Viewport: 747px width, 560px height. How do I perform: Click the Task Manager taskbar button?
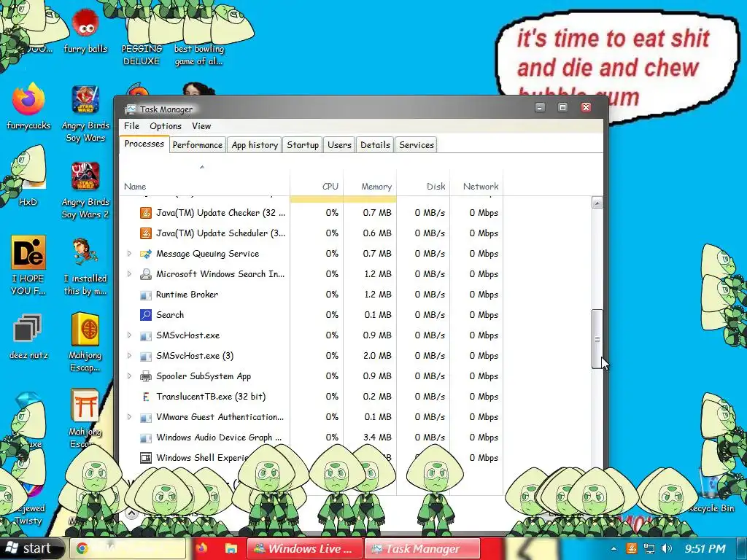pyautogui.click(x=422, y=548)
